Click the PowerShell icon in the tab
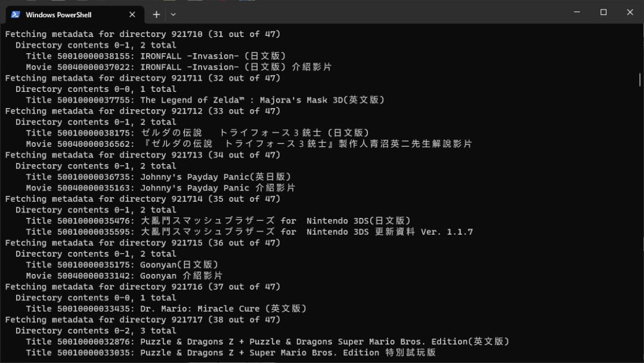The height and width of the screenshot is (363, 644). pos(16,14)
